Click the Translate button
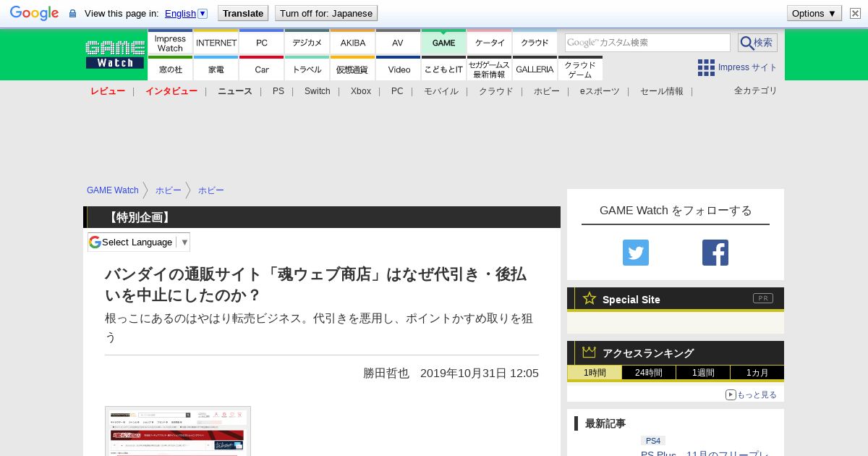868x456 pixels. pyautogui.click(x=243, y=13)
